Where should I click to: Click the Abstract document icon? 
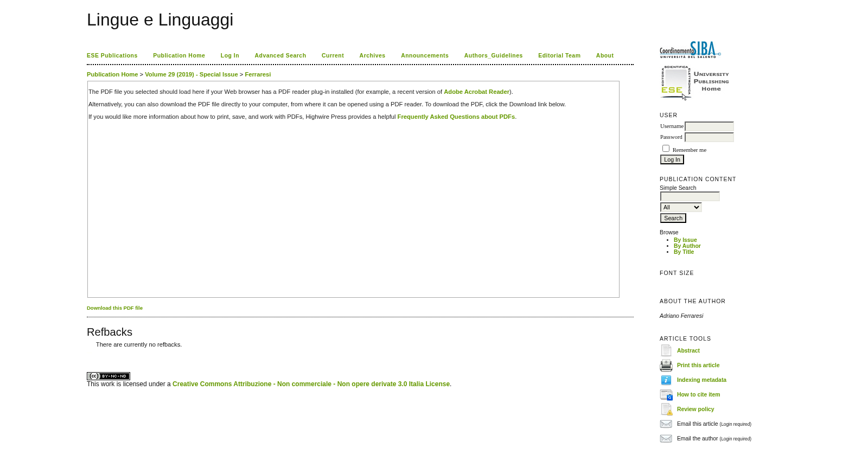666,351
